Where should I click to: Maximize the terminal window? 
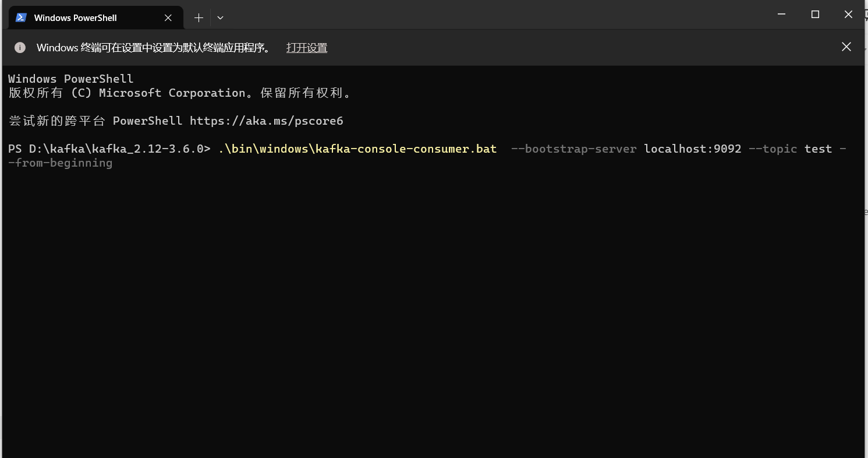815,15
